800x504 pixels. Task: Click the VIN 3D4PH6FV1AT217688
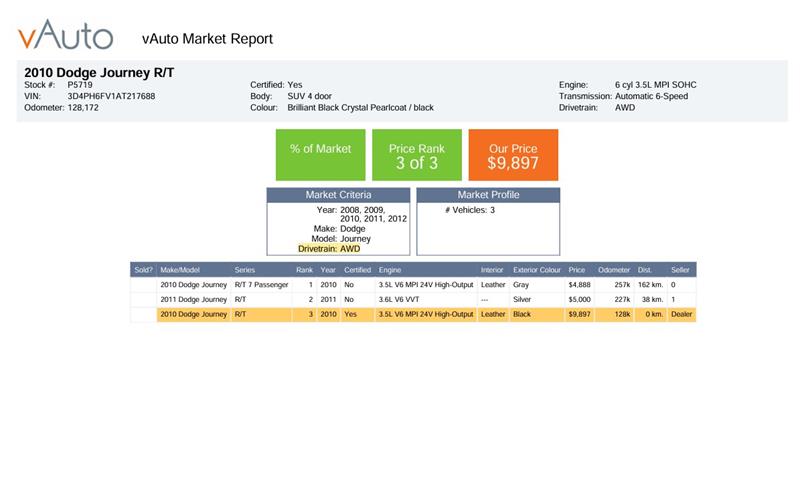pyautogui.click(x=111, y=96)
